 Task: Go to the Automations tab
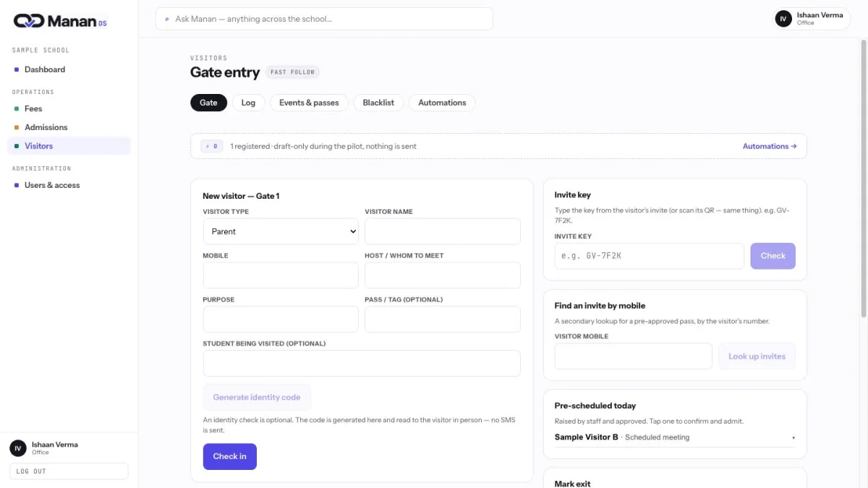pyautogui.click(x=442, y=103)
